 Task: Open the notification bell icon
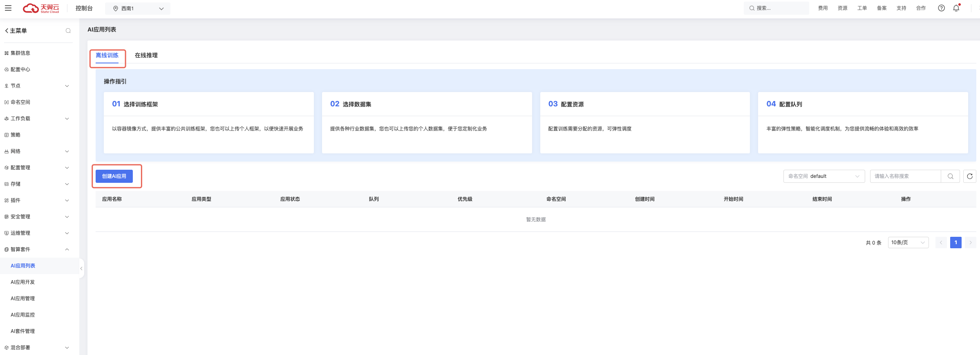956,8
